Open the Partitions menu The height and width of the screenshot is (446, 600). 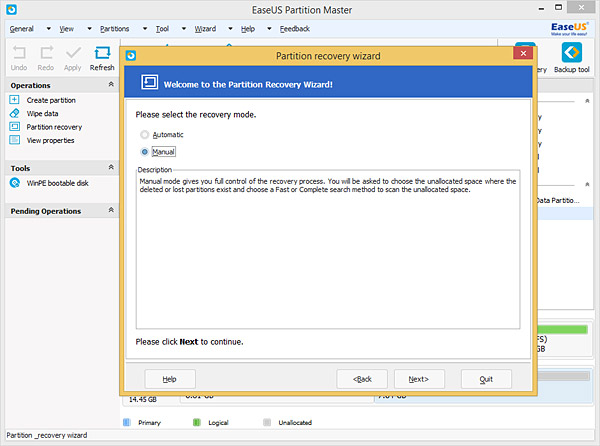coord(114,29)
